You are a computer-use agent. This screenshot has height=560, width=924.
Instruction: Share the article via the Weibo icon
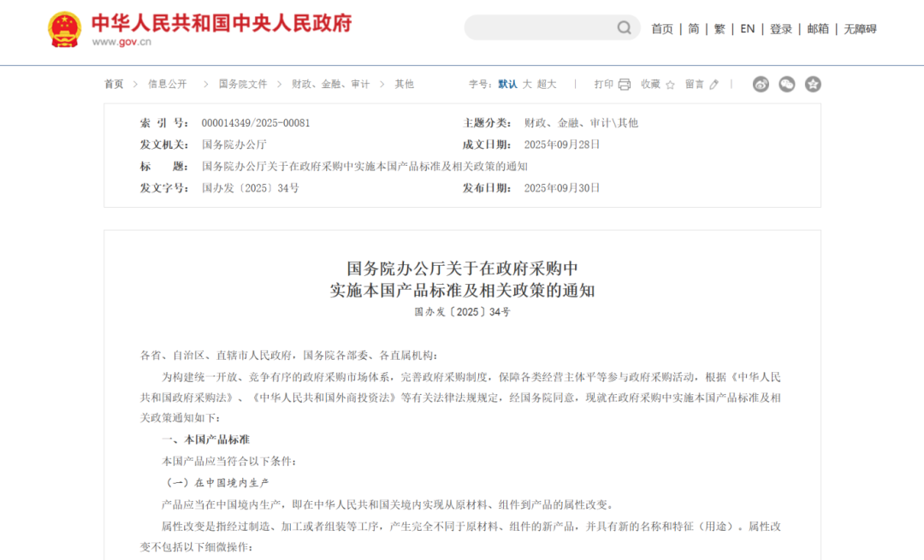tap(761, 84)
